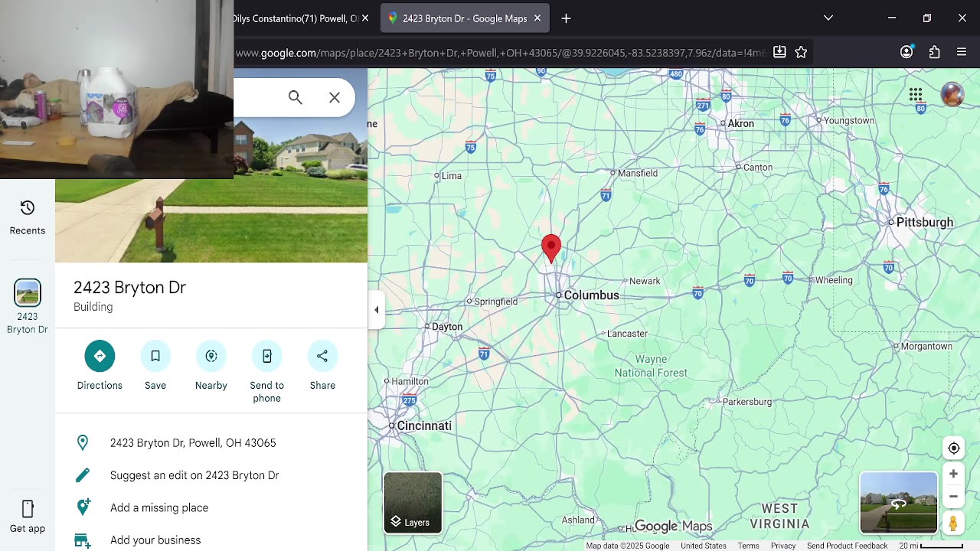This screenshot has width=980, height=551.
Task: Click the Springfield city label
Action: tap(496, 302)
